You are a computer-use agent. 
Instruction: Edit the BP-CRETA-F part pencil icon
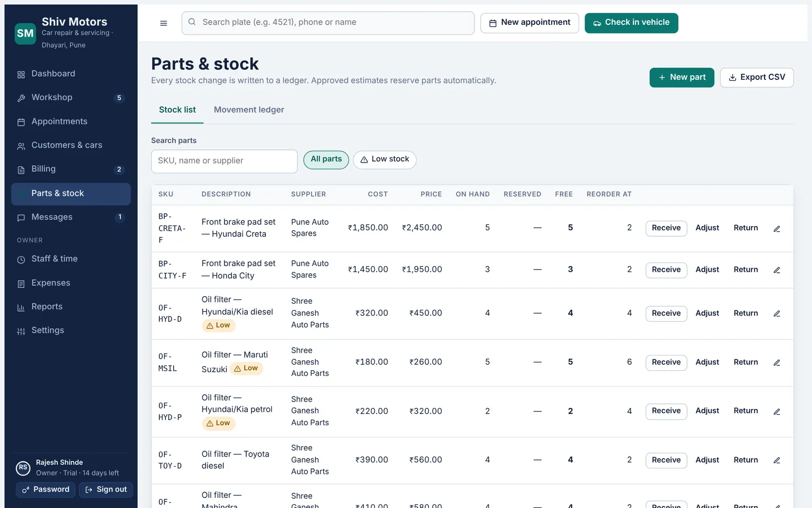[777, 229]
